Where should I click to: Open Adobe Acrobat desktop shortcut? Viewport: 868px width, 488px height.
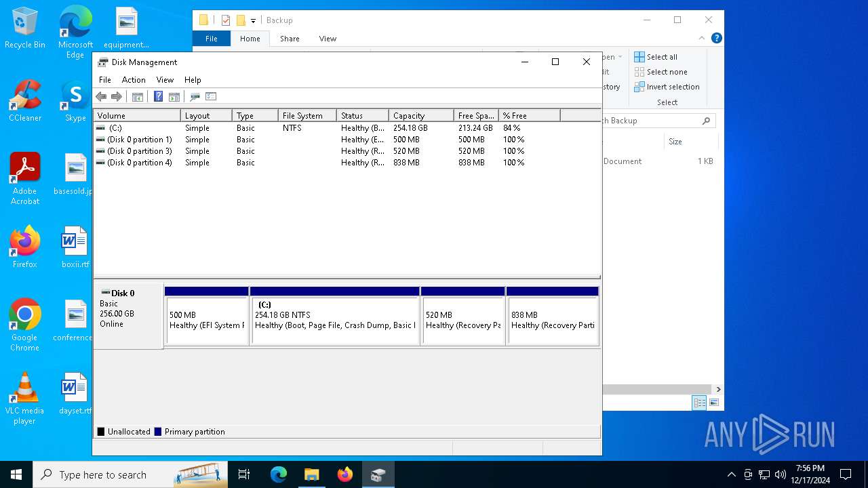click(x=25, y=179)
